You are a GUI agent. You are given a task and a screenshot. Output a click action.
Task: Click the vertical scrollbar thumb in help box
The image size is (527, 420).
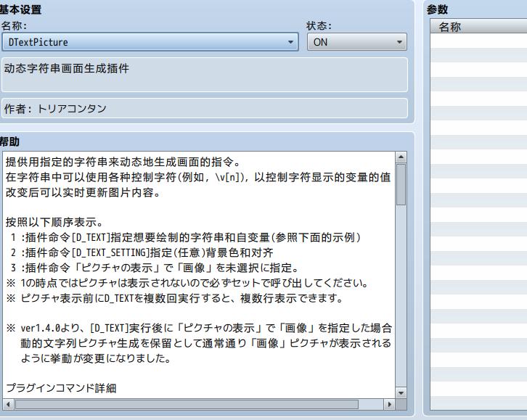pyautogui.click(x=401, y=184)
